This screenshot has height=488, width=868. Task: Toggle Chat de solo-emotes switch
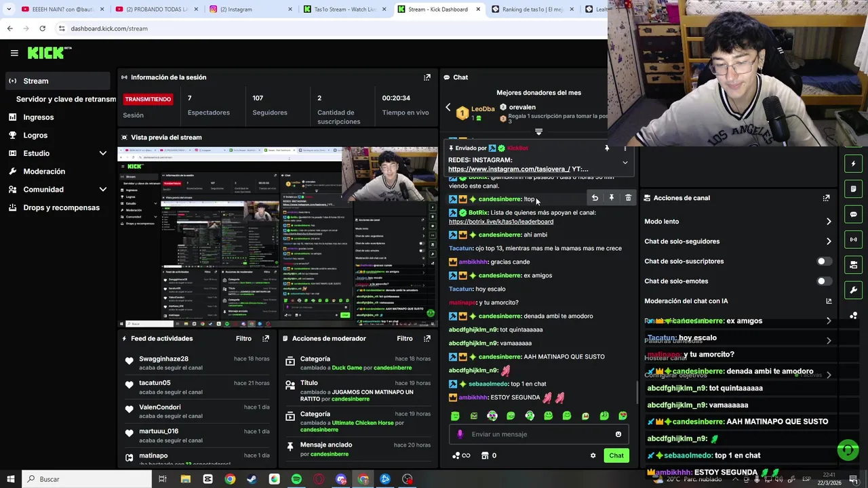point(824,281)
